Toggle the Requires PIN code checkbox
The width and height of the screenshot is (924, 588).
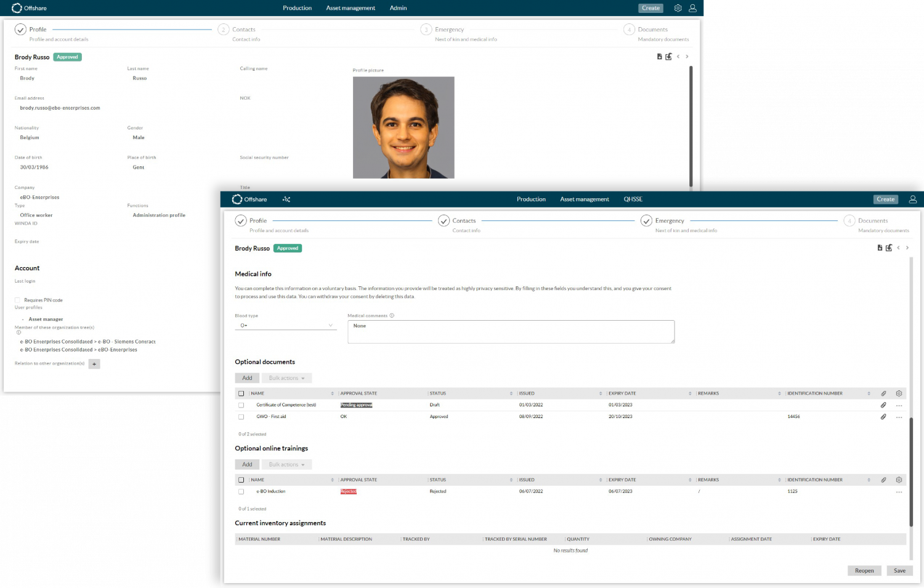pyautogui.click(x=17, y=300)
